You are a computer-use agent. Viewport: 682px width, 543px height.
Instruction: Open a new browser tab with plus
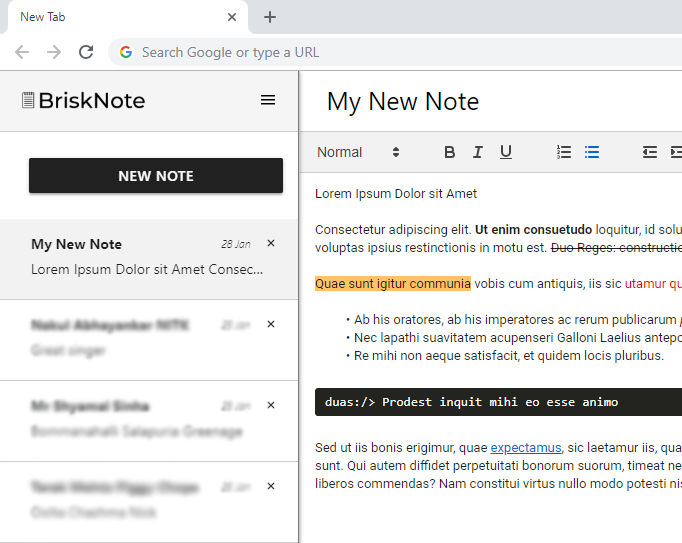point(270,17)
